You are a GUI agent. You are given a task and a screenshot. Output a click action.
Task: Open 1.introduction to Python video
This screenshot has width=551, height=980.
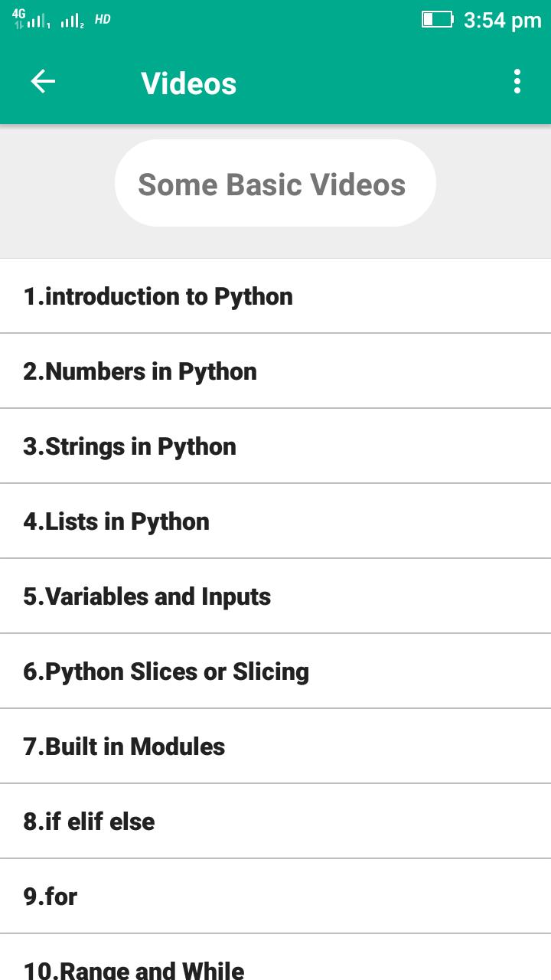click(x=275, y=296)
